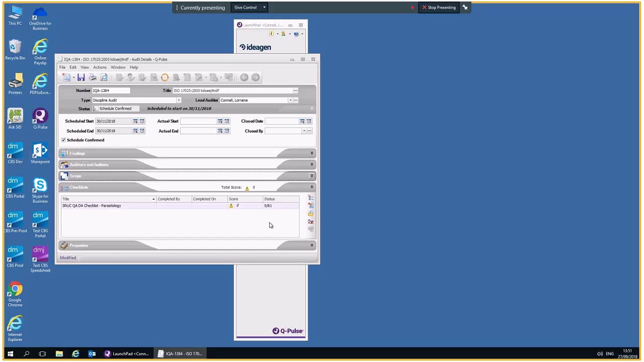Click the Properties section icon
The image size is (644, 362).
click(x=64, y=245)
